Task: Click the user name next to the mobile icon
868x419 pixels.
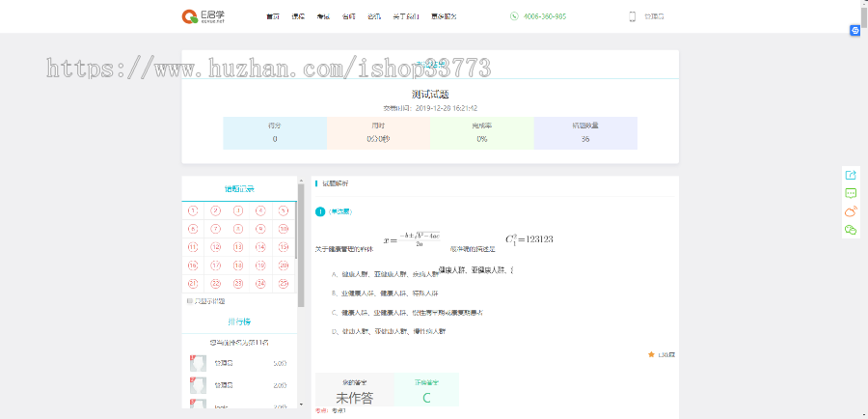Action: pyautogui.click(x=654, y=16)
